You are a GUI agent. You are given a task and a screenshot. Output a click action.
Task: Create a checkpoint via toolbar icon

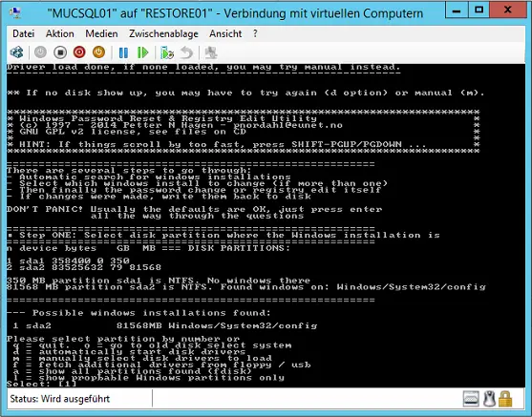tap(167, 52)
